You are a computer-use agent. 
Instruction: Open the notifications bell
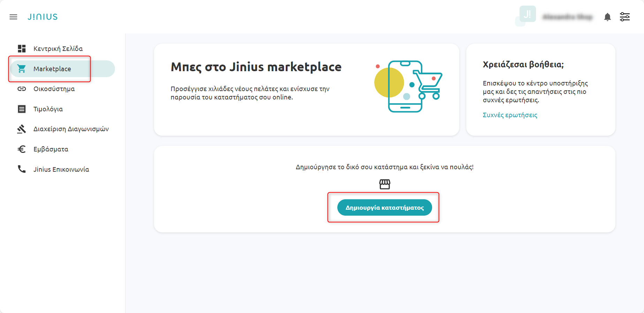click(x=607, y=17)
